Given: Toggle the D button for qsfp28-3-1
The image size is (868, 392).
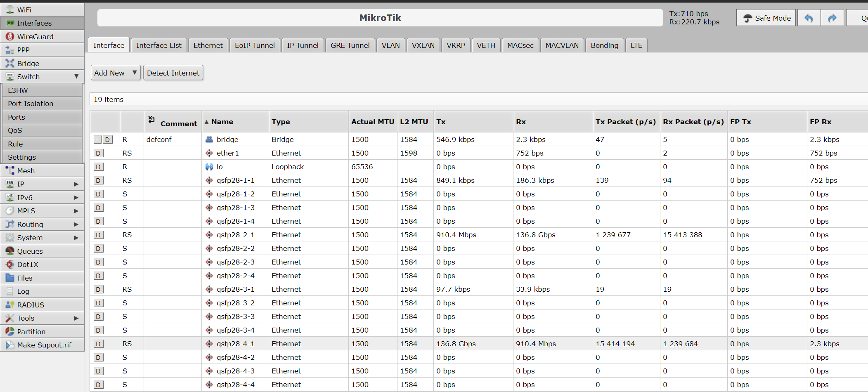Looking at the screenshot, I should 98,289.
